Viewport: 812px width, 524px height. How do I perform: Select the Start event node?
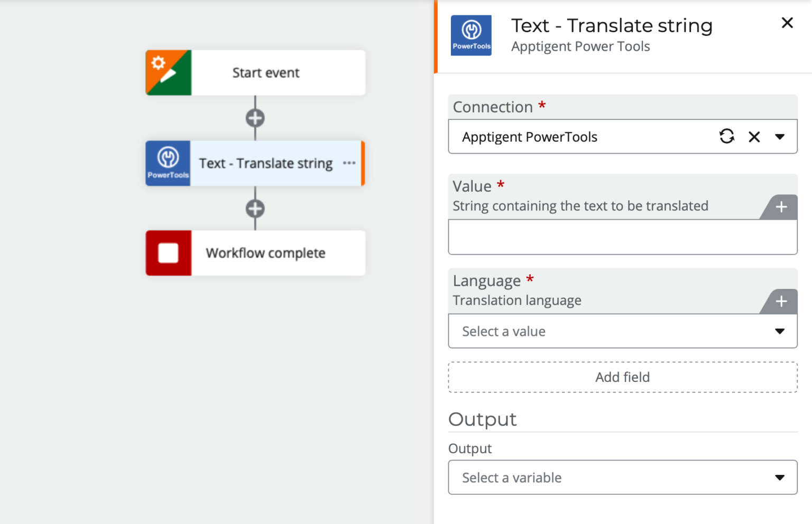point(264,72)
